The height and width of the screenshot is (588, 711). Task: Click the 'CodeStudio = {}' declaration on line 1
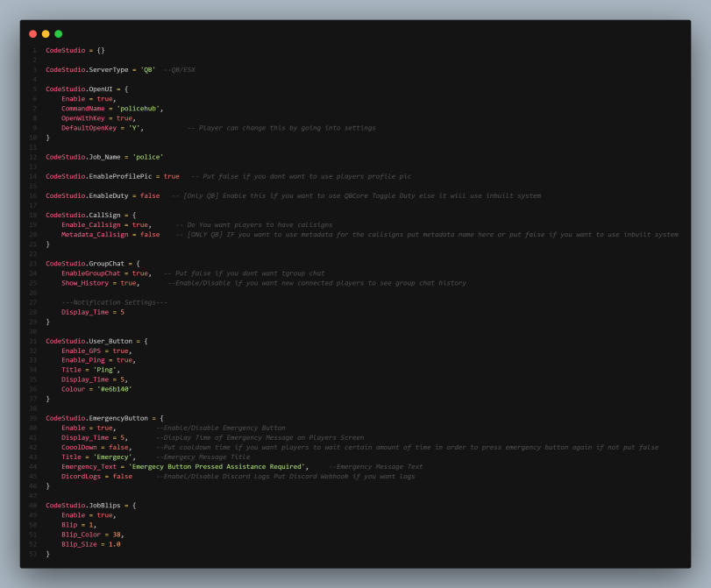(75, 50)
